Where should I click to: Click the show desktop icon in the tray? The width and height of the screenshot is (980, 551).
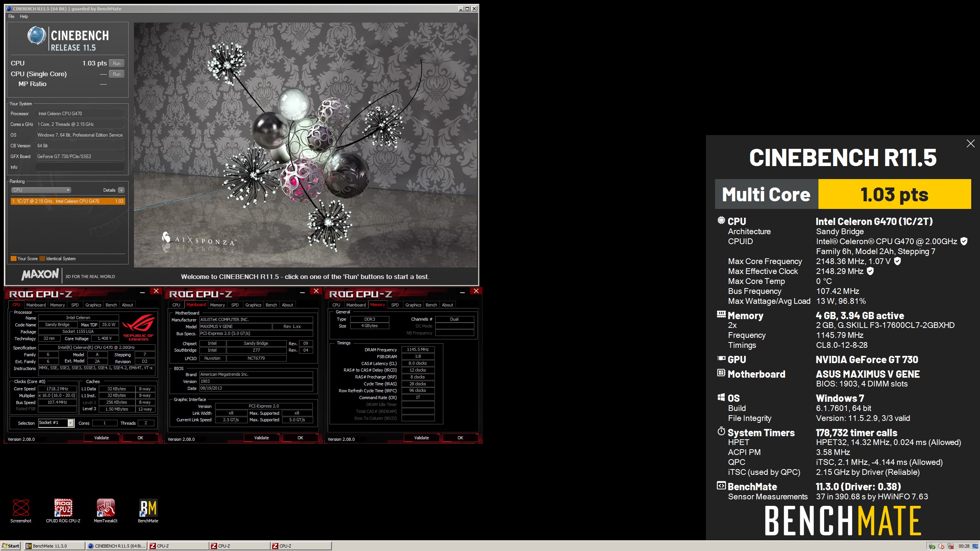(x=975, y=546)
